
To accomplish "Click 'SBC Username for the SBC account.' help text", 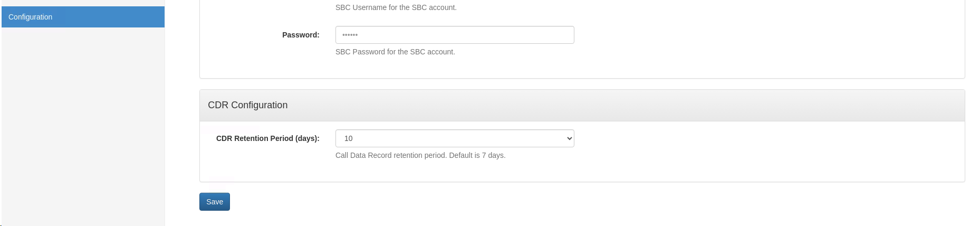I will click(x=396, y=7).
